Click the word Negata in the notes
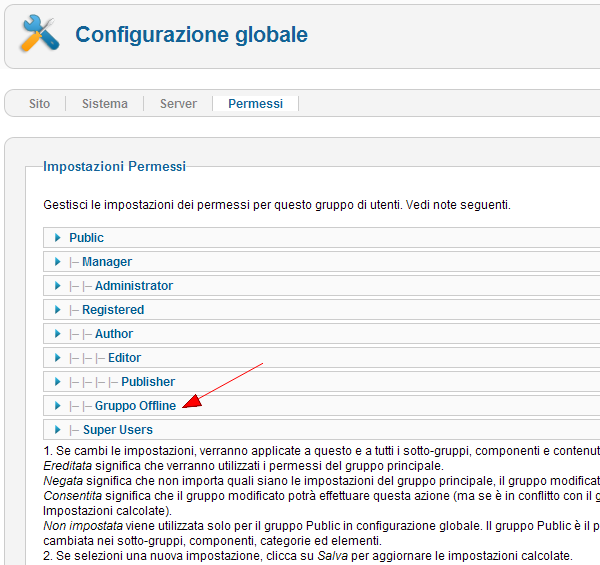This screenshot has height=565, width=600. [x=63, y=481]
